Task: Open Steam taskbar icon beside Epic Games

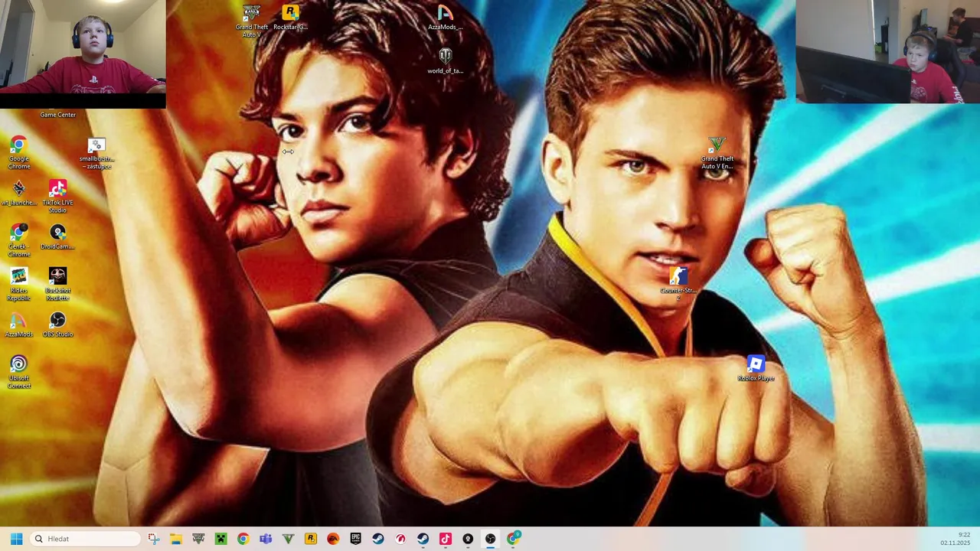Action: point(378,539)
